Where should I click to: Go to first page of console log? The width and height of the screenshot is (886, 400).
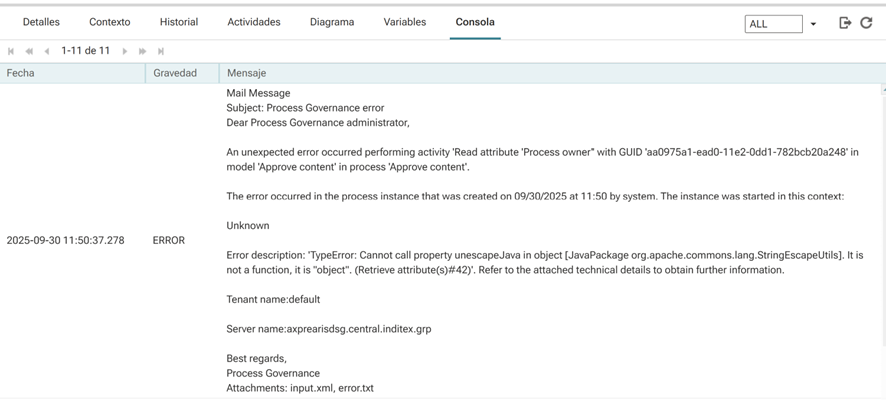point(11,51)
